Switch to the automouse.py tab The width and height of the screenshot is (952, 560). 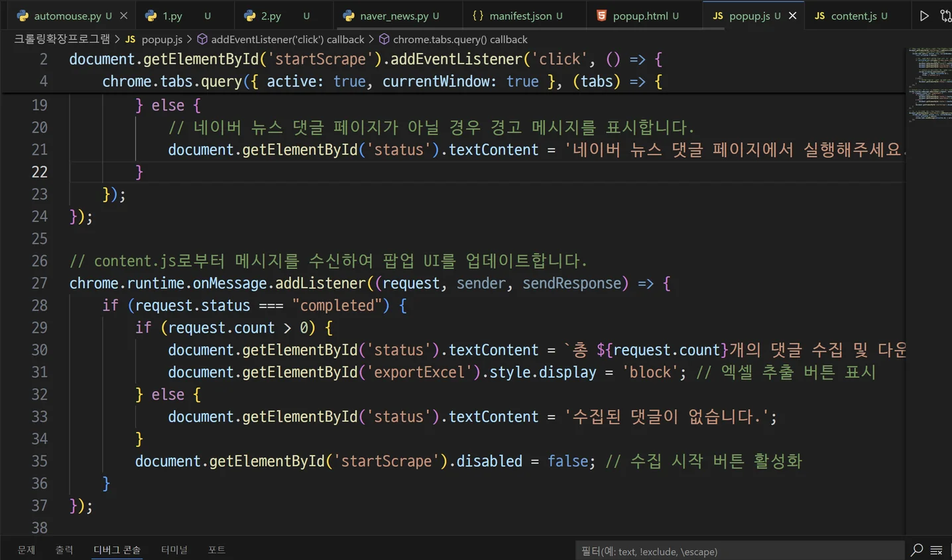pos(69,15)
